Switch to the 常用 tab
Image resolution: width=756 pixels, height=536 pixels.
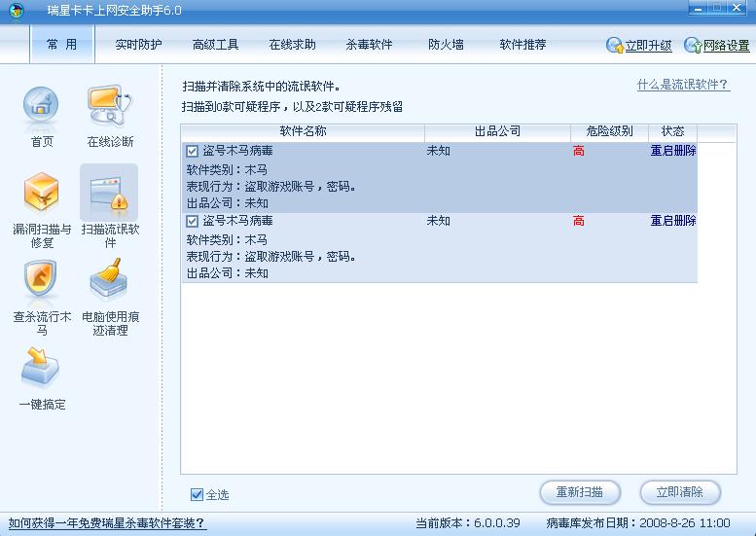(62, 45)
